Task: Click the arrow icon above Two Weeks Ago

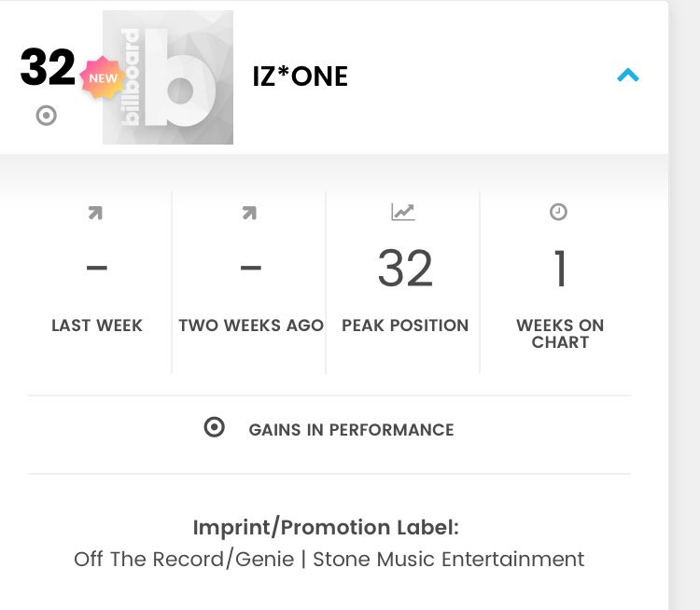Action: coord(249,213)
